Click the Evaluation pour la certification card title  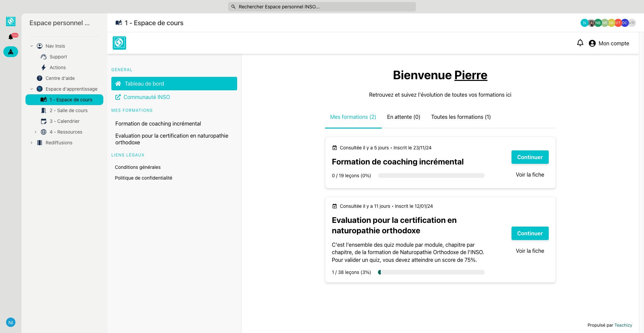click(394, 225)
